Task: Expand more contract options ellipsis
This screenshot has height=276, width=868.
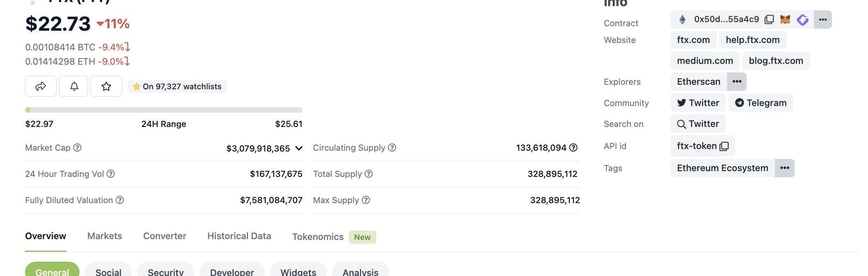Action: 823,20
